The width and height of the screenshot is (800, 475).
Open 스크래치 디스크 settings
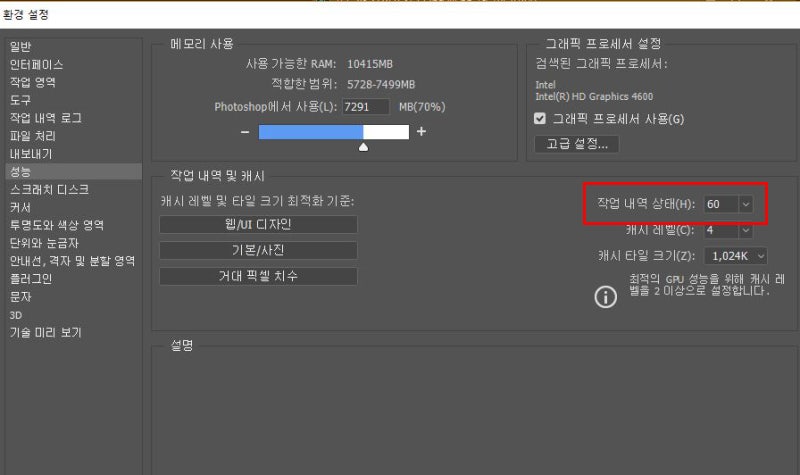click(49, 189)
